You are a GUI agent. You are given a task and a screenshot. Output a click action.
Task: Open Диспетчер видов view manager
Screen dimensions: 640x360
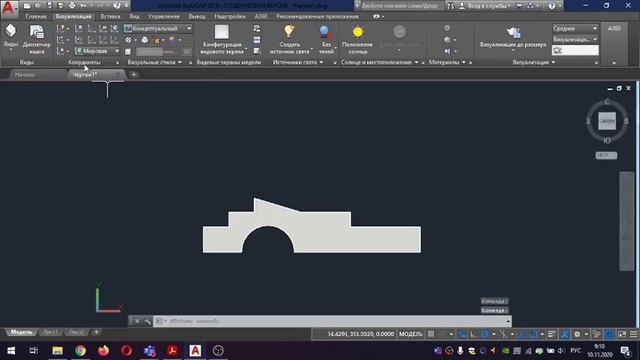pyautogui.click(x=36, y=32)
